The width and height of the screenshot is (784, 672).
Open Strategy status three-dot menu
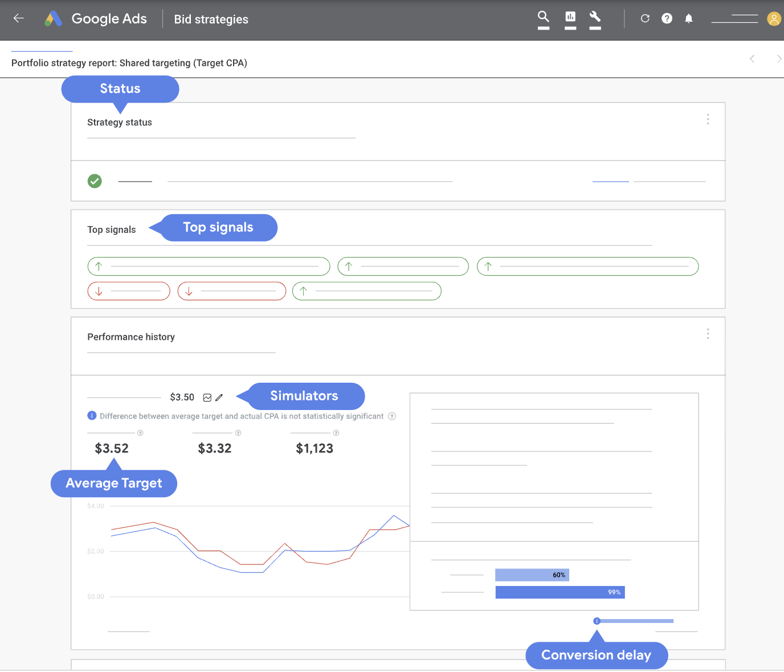click(708, 119)
